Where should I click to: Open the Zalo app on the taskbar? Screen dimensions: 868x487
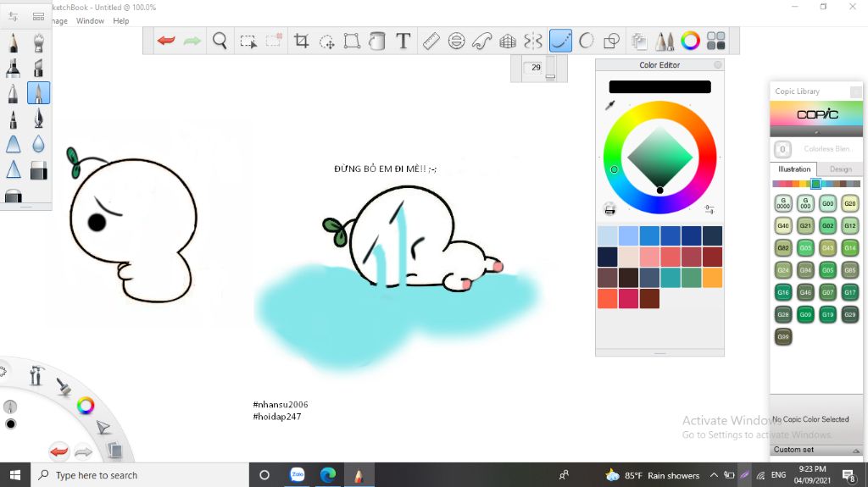coord(298,475)
